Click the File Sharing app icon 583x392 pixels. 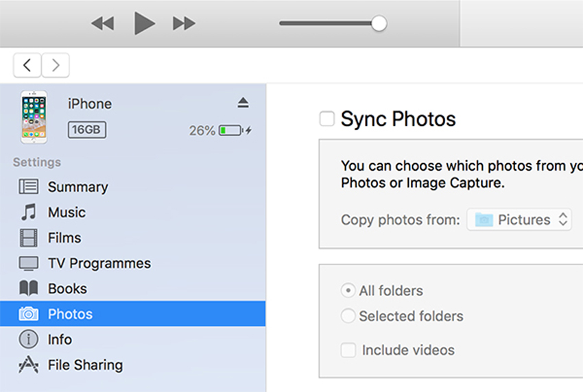click(x=29, y=365)
